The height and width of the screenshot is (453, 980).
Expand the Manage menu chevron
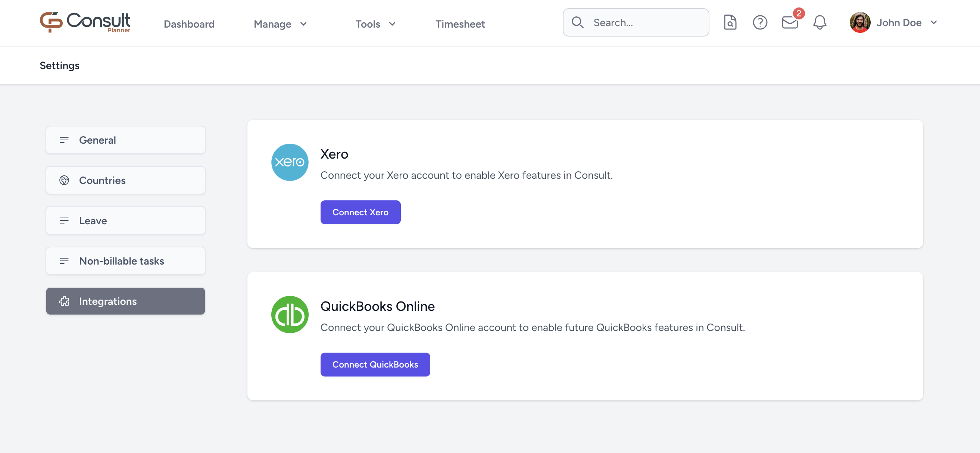(x=303, y=24)
